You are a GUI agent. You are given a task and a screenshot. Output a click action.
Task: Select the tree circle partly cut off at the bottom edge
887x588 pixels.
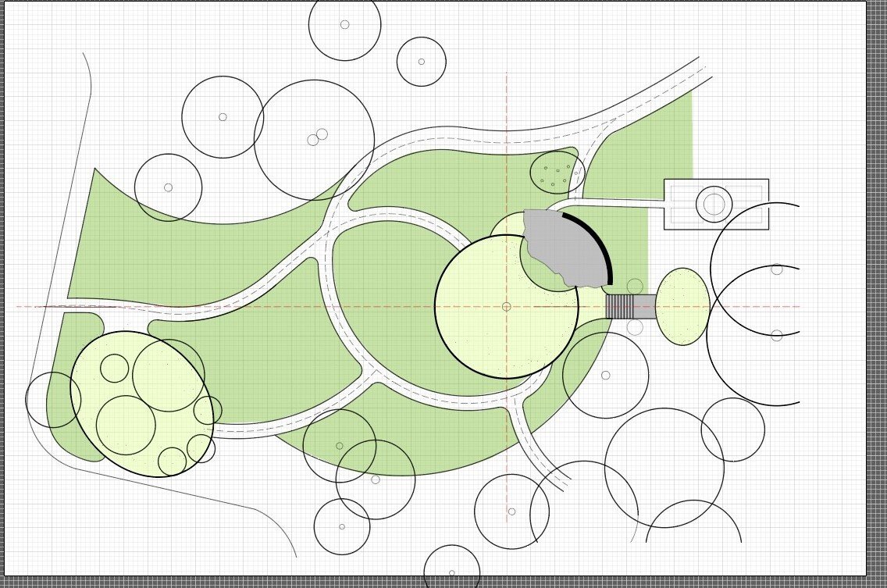[x=452, y=566]
